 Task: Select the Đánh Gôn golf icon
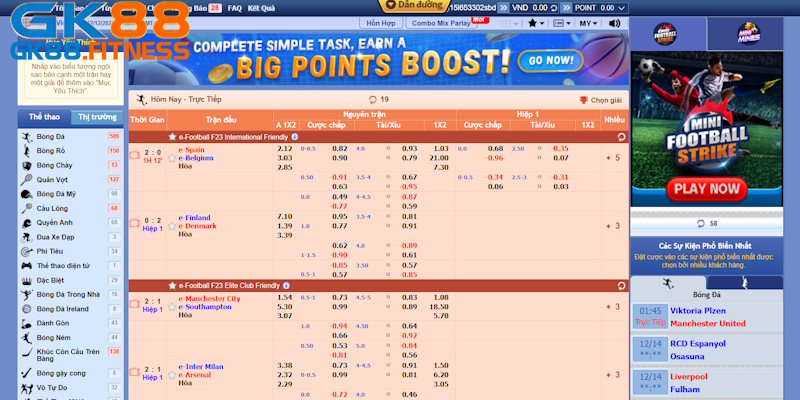27,323
